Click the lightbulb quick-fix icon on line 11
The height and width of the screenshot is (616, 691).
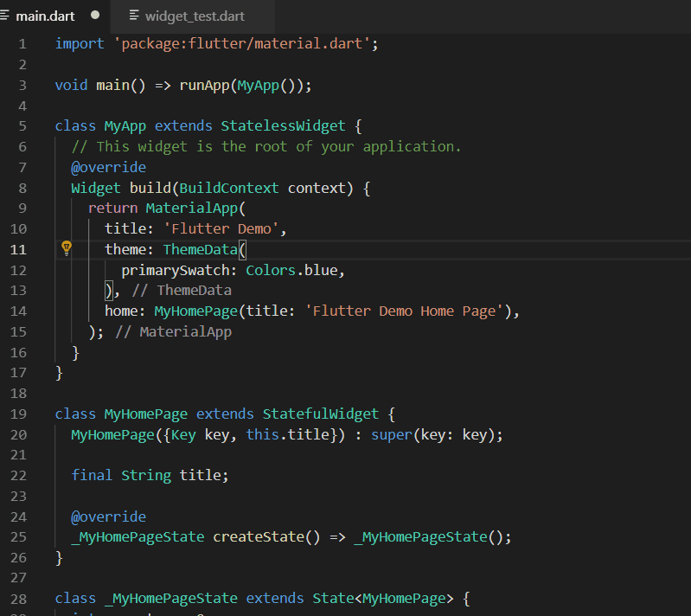click(67, 248)
